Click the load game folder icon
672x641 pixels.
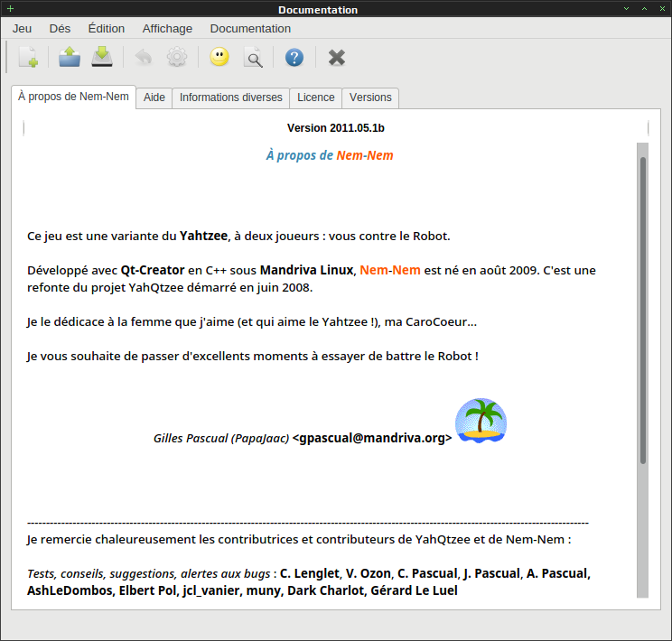[x=70, y=58]
